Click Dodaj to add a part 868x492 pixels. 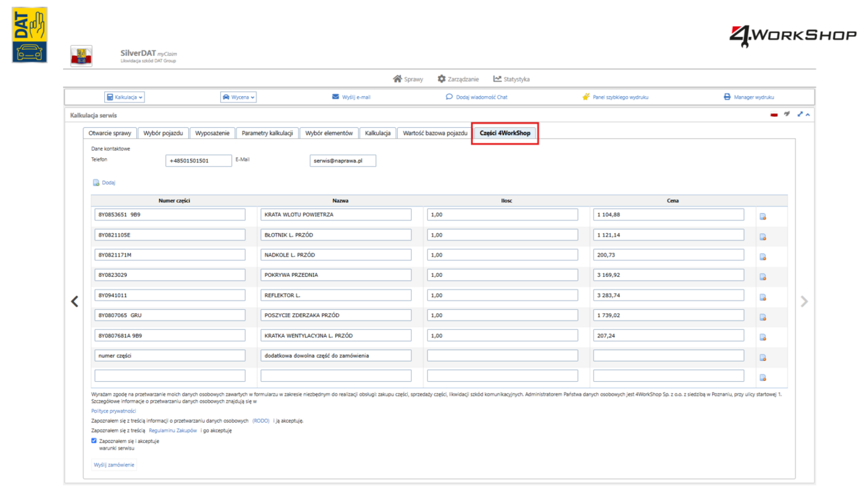104,183
